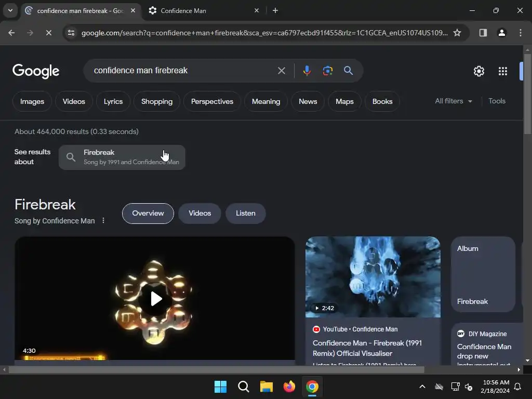Open search Tools
This screenshot has width=532, height=399.
pos(497,101)
